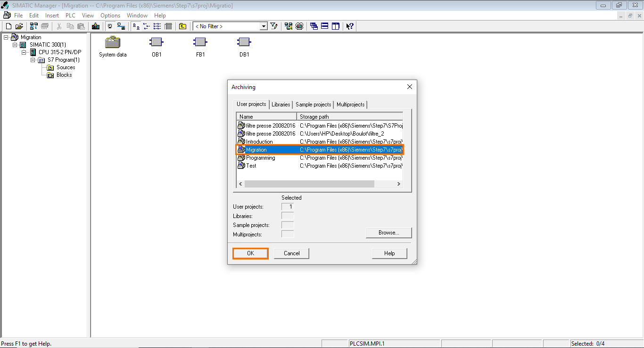This screenshot has height=348, width=644.
Task: Open the Options menu
Action: 110,15
